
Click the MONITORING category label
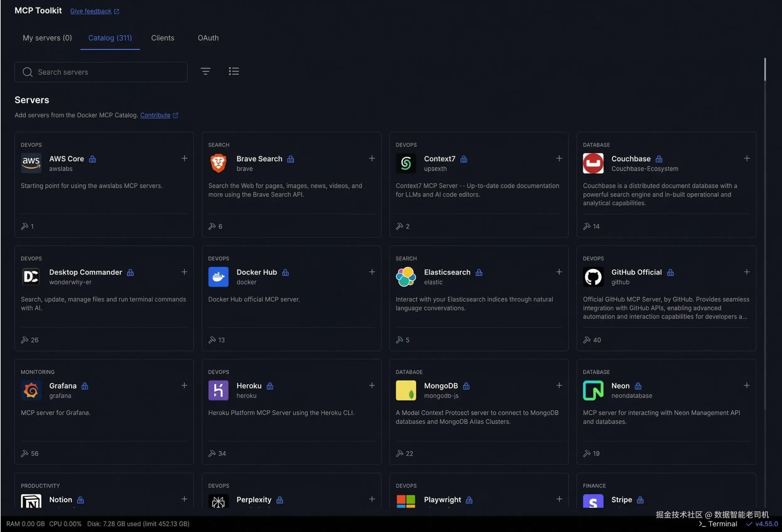38,372
